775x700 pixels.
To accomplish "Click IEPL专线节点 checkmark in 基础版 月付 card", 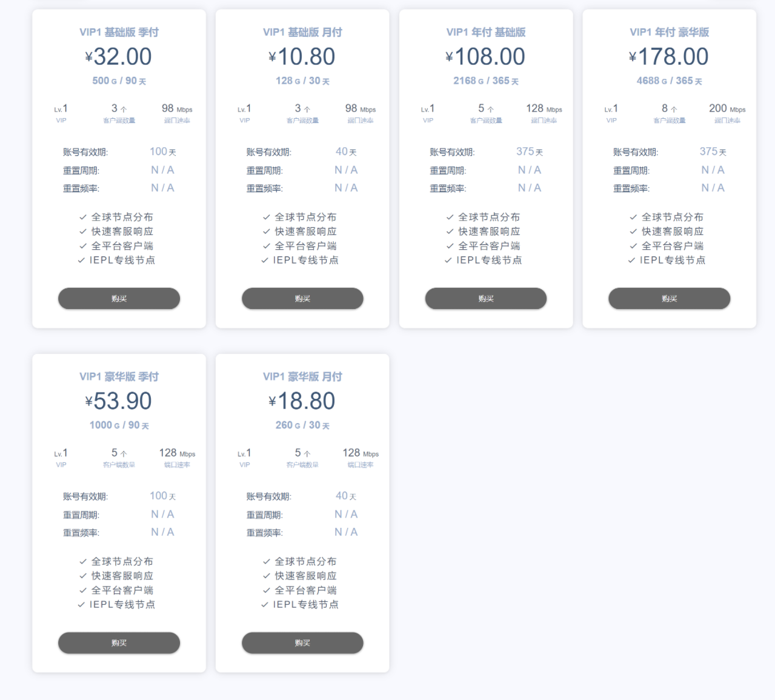I will 265,261.
